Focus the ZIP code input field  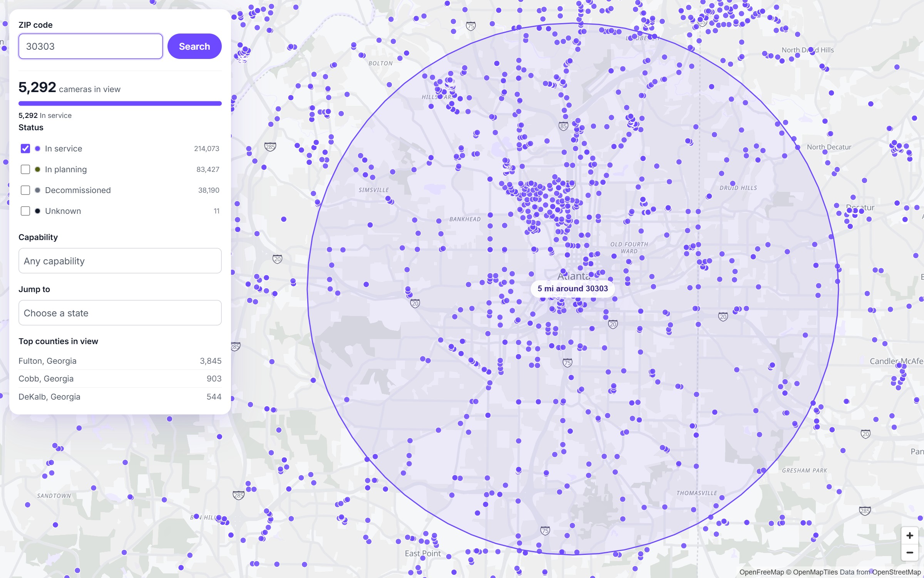coord(90,46)
